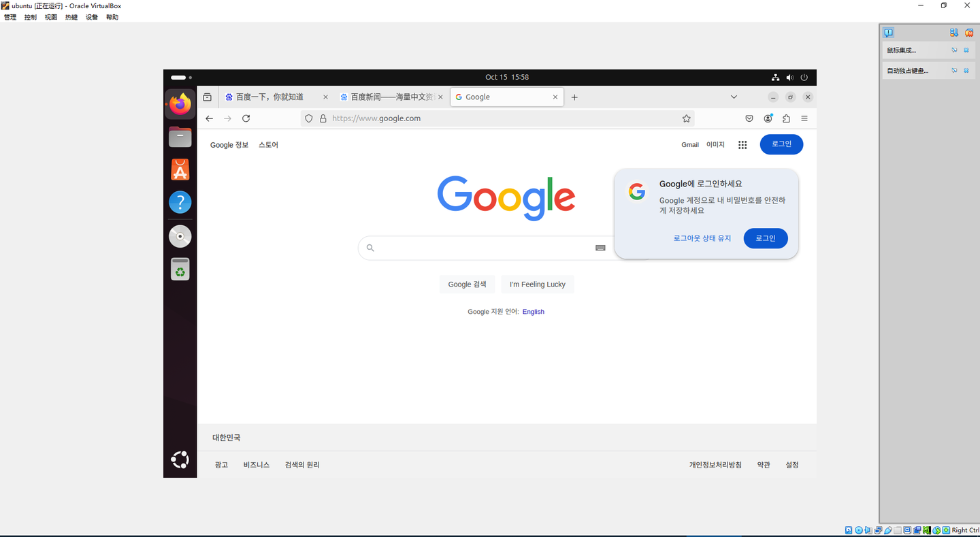The height and width of the screenshot is (537, 980).
Task: Click the 'I'm Feeling Lucky' button
Action: tap(537, 284)
